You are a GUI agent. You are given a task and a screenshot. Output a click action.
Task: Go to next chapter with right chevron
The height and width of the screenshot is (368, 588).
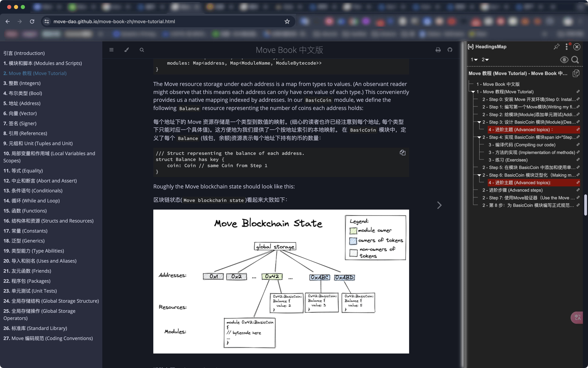pyautogui.click(x=439, y=205)
